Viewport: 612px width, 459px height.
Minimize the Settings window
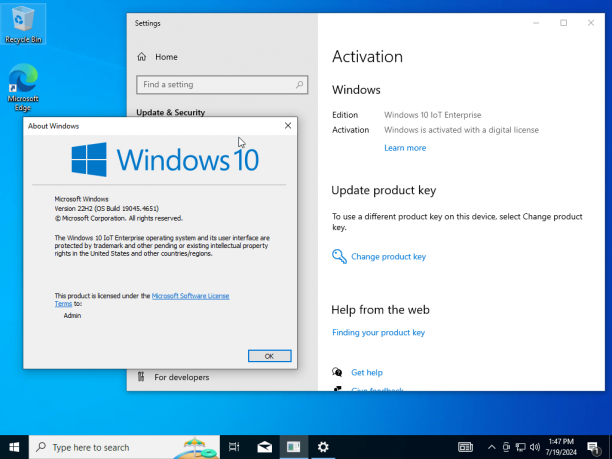tap(536, 23)
